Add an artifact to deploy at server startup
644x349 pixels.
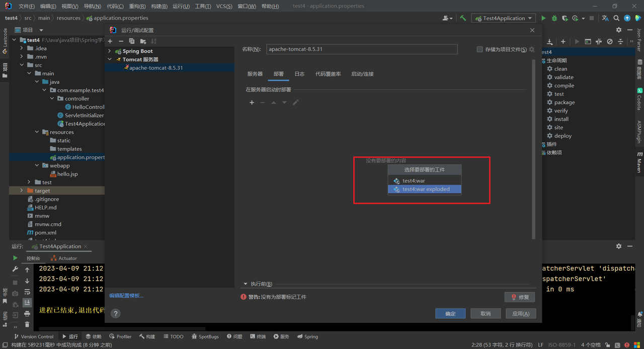(x=252, y=103)
